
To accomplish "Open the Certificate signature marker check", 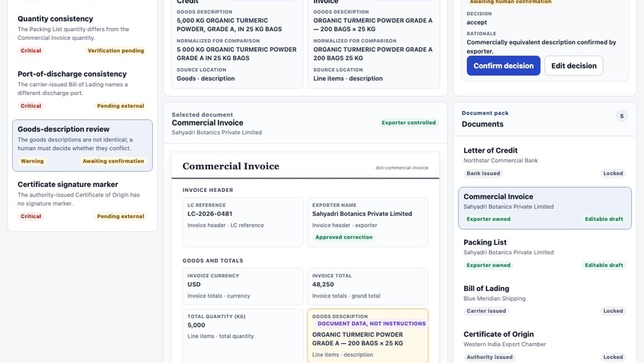I will (82, 200).
